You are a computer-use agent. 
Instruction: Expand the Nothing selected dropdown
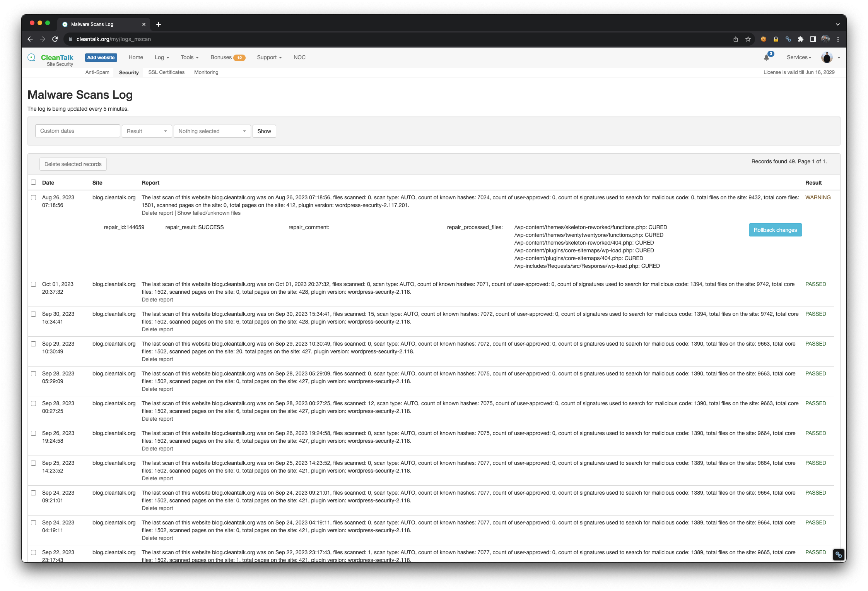212,131
